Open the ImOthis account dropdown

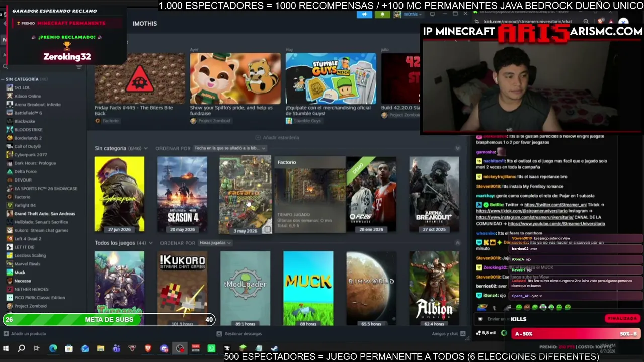pos(408,14)
